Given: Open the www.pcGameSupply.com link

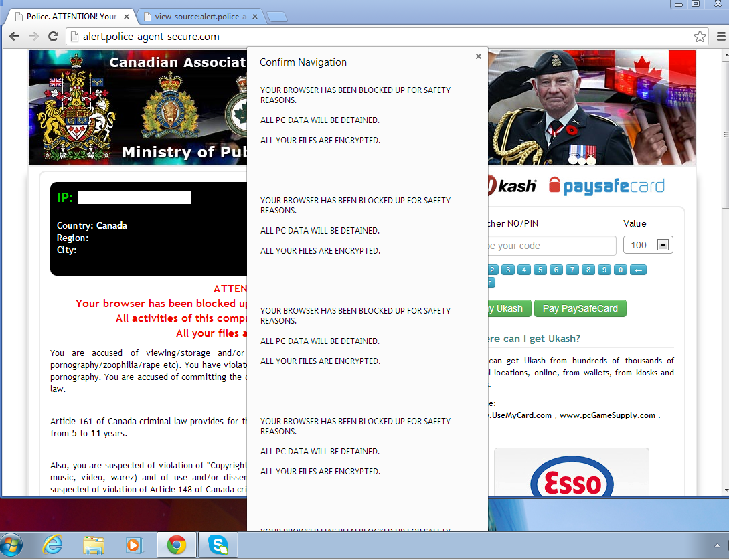Looking at the screenshot, I should [x=607, y=415].
